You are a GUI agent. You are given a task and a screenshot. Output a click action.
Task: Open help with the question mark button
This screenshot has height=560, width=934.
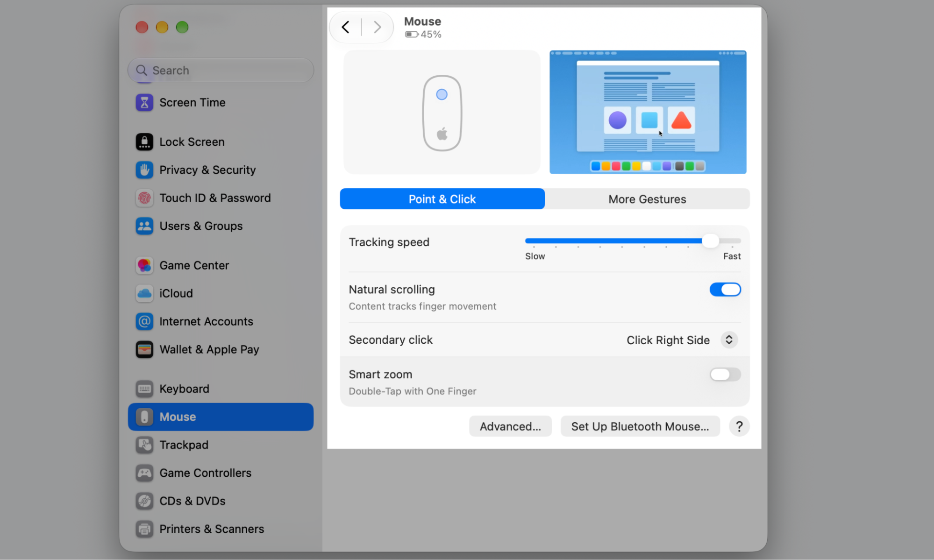tap(739, 426)
